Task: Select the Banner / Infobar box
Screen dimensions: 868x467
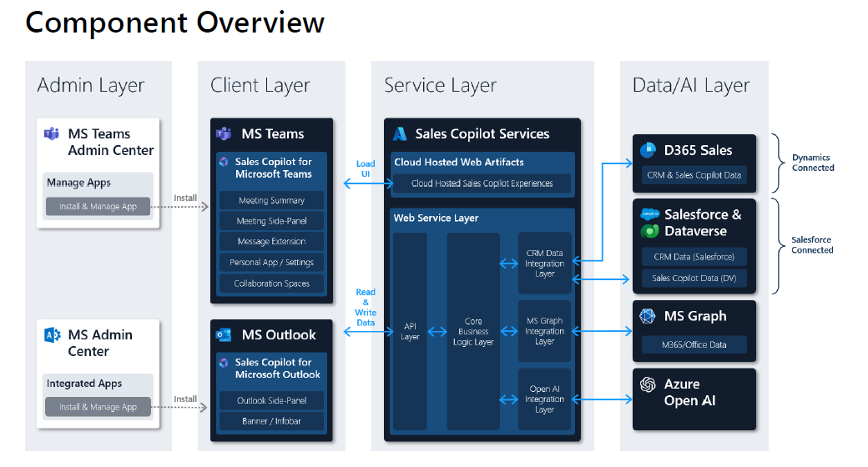Action: [271, 421]
